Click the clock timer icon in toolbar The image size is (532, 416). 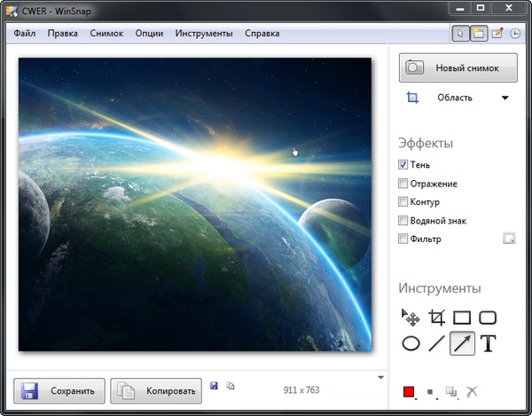(514, 34)
